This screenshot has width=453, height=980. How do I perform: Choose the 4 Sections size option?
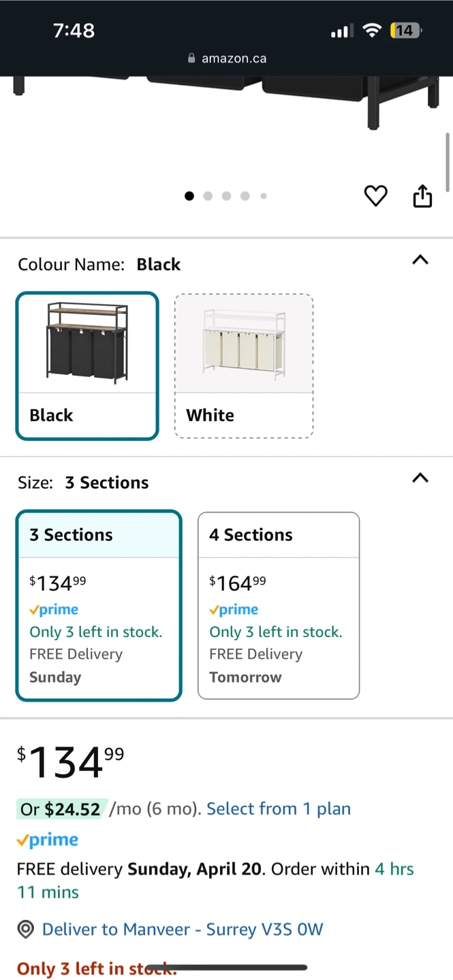point(278,605)
